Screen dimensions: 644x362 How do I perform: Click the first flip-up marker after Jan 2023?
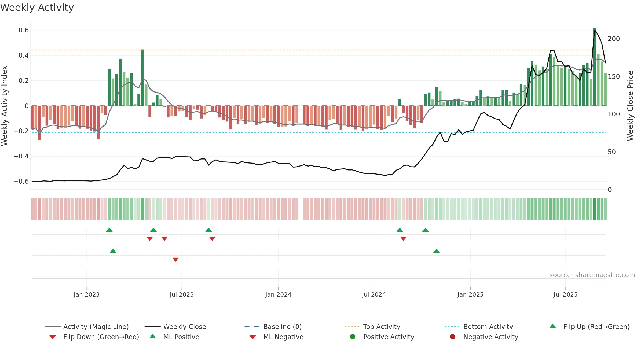[109, 230]
